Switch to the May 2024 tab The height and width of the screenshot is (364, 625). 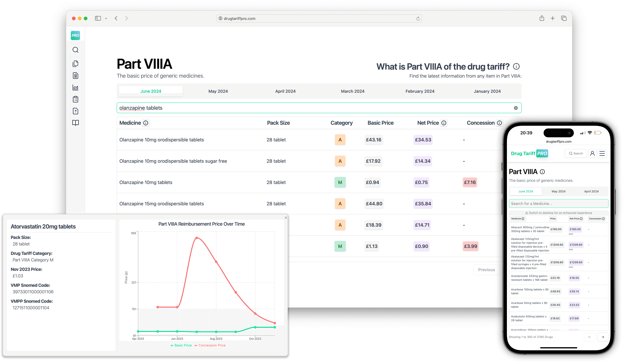point(218,91)
